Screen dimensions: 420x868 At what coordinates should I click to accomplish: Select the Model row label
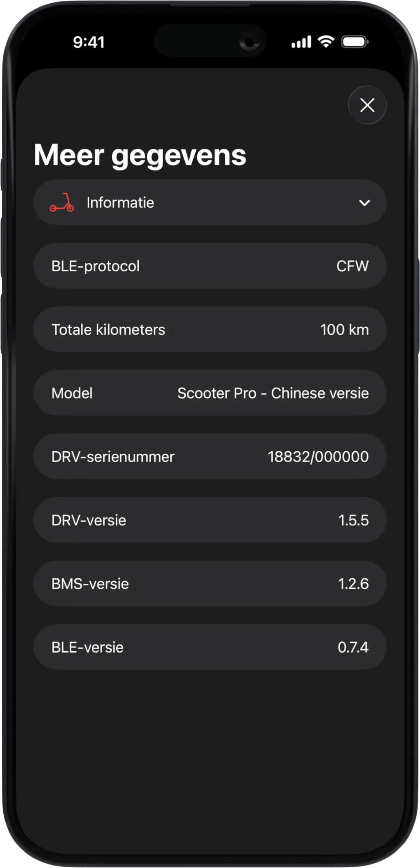[x=72, y=393]
